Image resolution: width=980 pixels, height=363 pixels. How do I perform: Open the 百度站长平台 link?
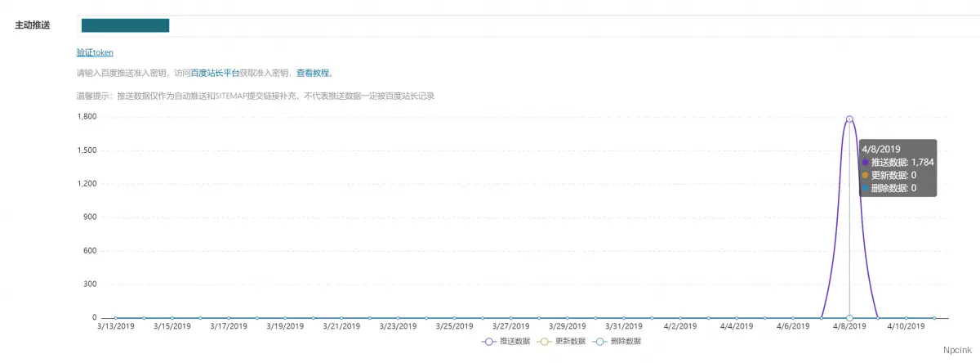(215, 73)
